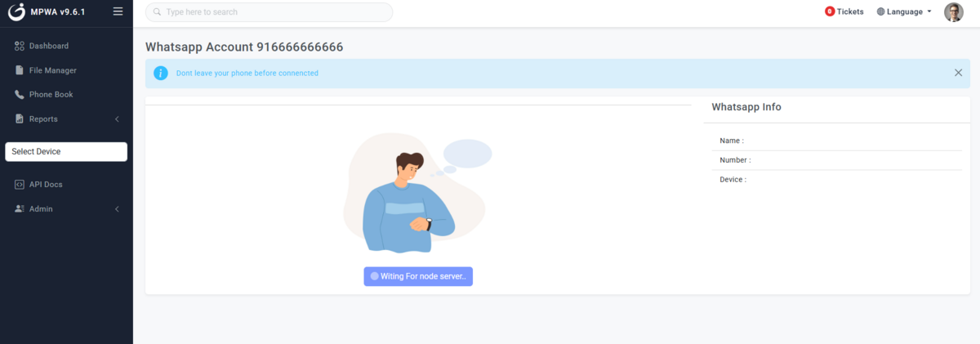
Task: Click the Reports icon in the sidebar
Action: (x=20, y=119)
